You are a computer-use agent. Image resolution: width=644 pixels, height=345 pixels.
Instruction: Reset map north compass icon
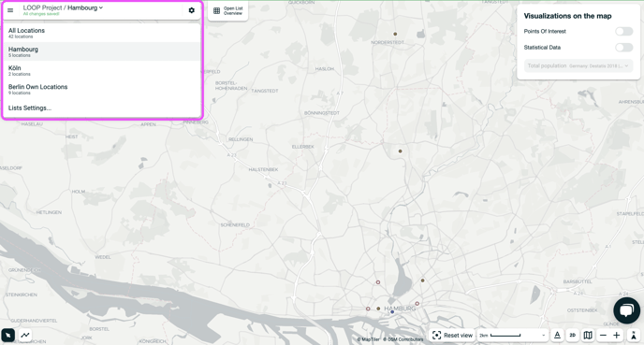click(x=634, y=335)
